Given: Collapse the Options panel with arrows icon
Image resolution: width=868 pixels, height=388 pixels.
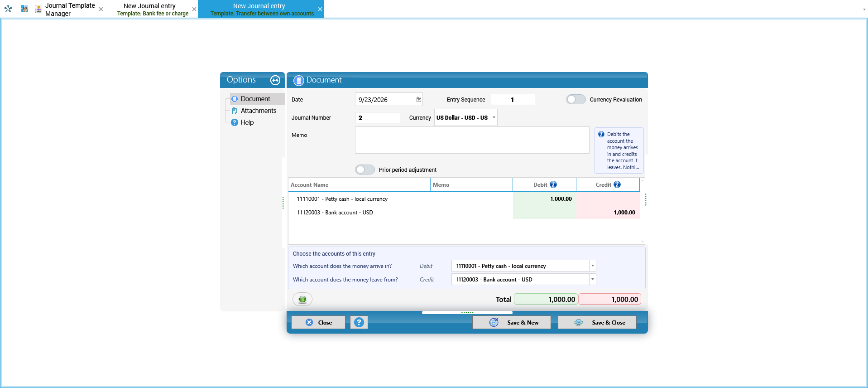Looking at the screenshot, I should pos(275,80).
